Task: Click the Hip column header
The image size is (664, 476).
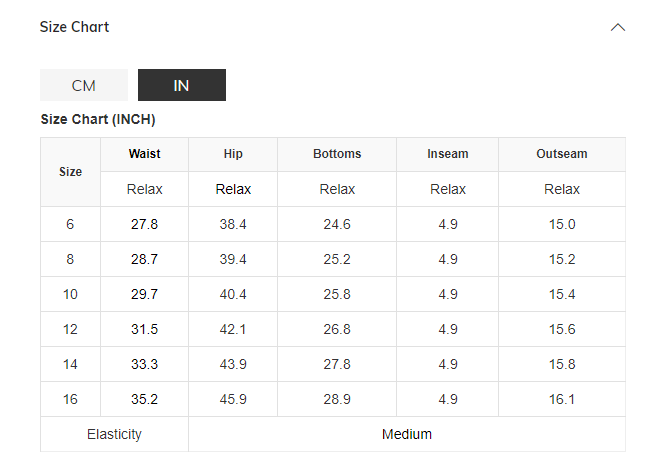Action: coord(233,154)
